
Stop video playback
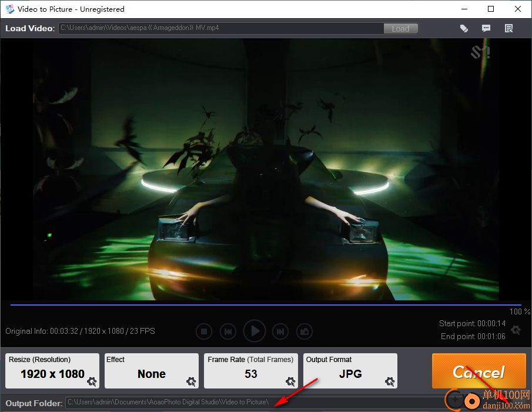(x=204, y=331)
